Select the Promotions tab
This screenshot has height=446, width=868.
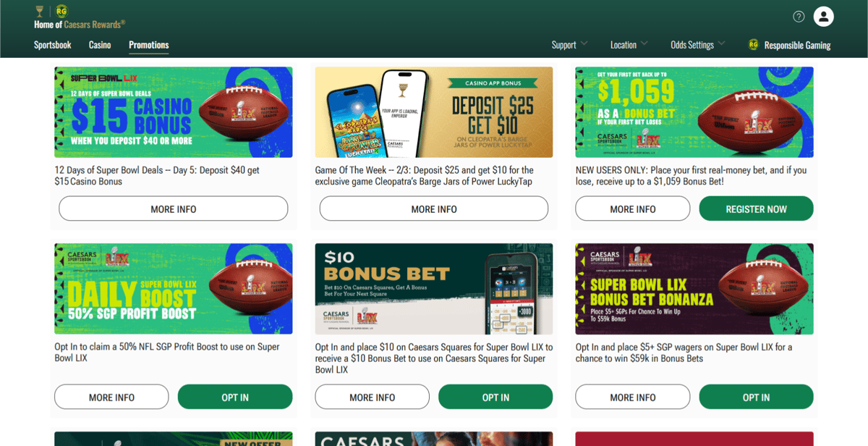point(149,45)
